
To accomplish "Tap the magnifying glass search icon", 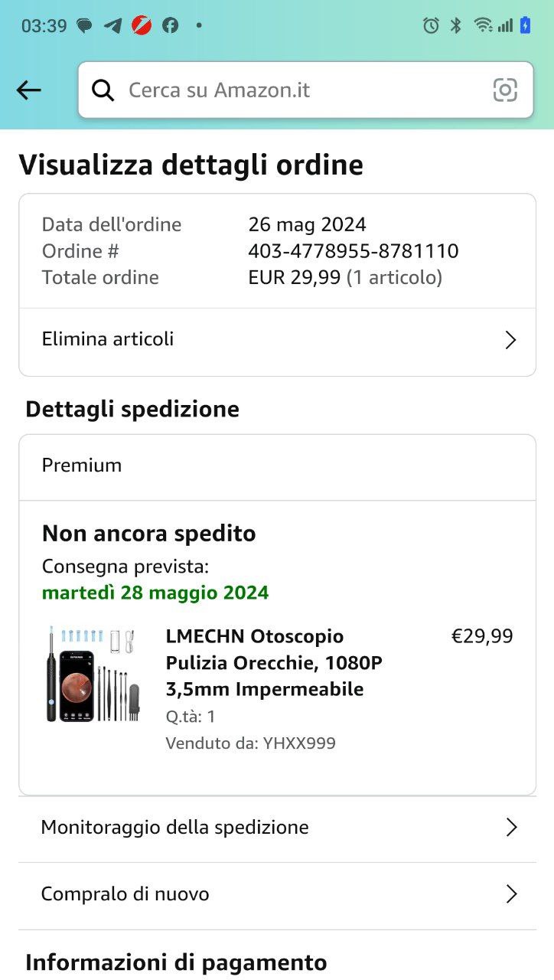I will tap(103, 90).
